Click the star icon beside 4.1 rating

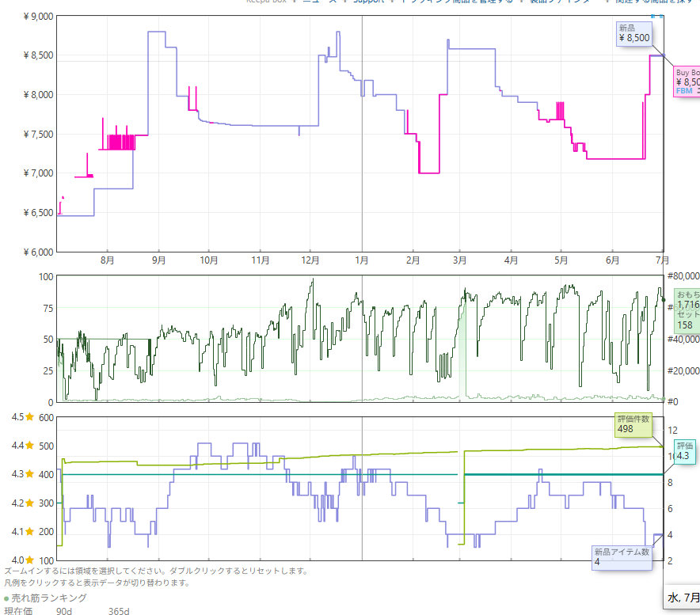tap(30, 532)
